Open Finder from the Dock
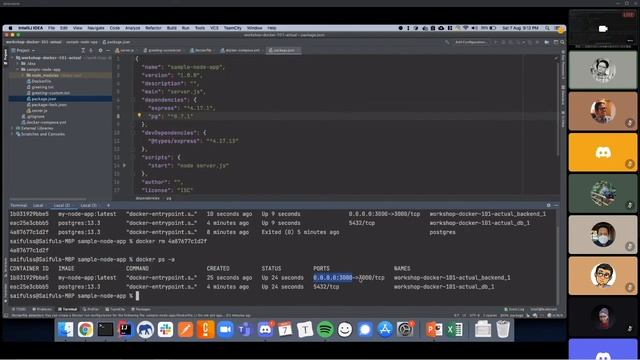 click(x=65, y=329)
